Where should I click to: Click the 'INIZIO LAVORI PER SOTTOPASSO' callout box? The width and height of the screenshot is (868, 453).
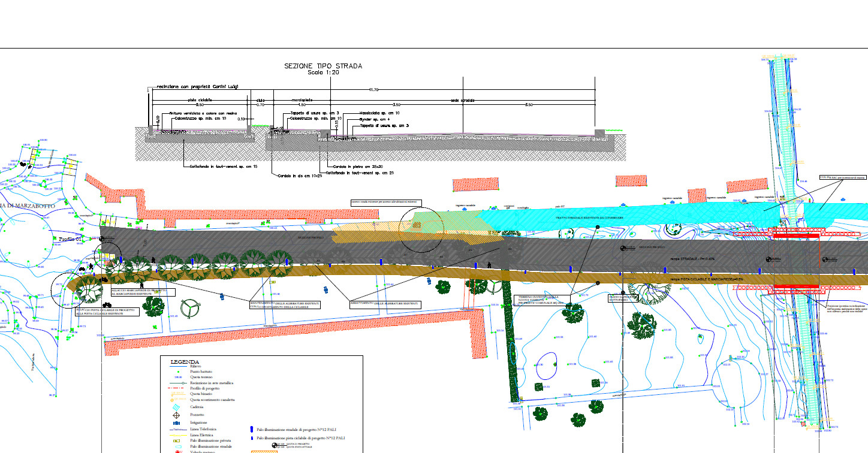pyautogui.click(x=623, y=298)
